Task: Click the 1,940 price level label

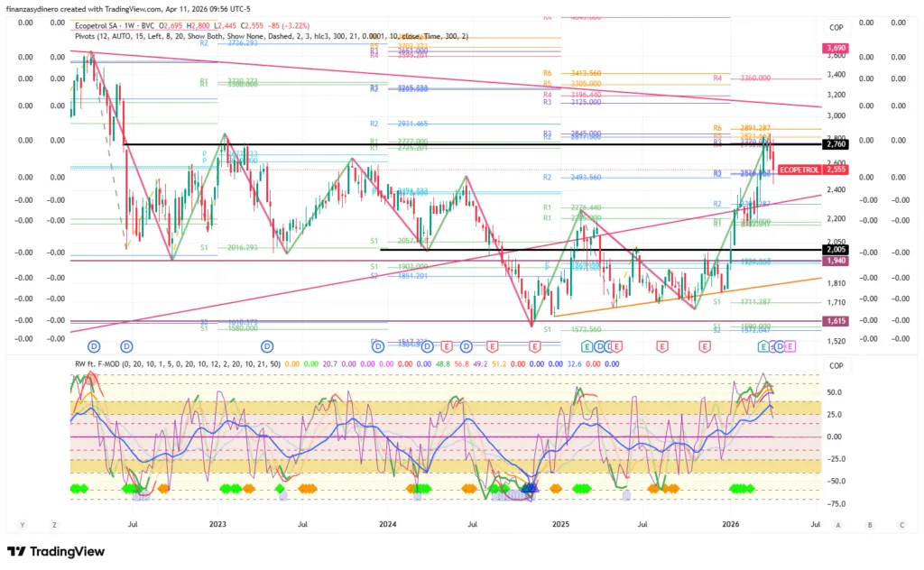Action: [835, 261]
